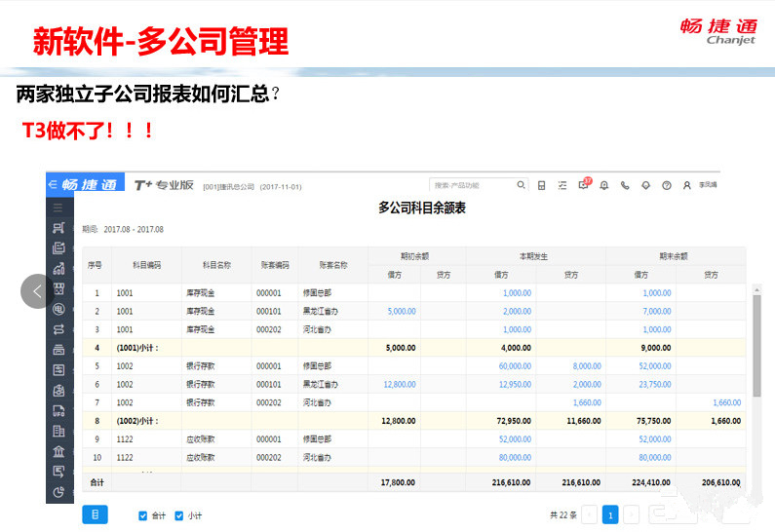Click the back arrow beside 畅捷通 logo

pyautogui.click(x=53, y=184)
